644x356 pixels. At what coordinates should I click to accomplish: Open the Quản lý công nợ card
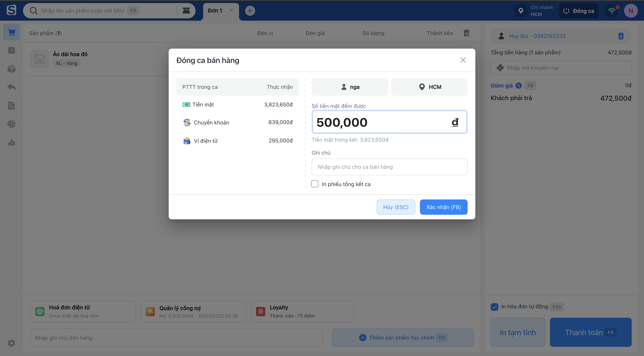coord(194,312)
